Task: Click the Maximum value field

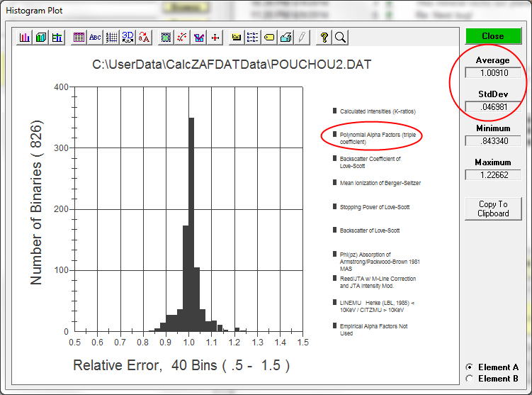Action: (492, 175)
